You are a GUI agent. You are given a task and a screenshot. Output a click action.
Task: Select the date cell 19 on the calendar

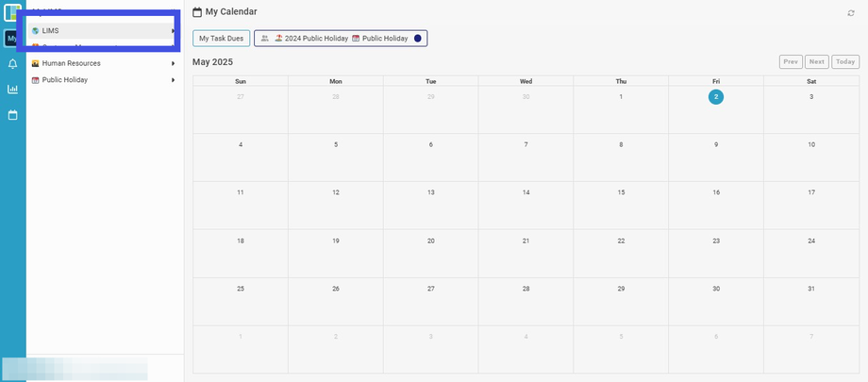(x=336, y=254)
